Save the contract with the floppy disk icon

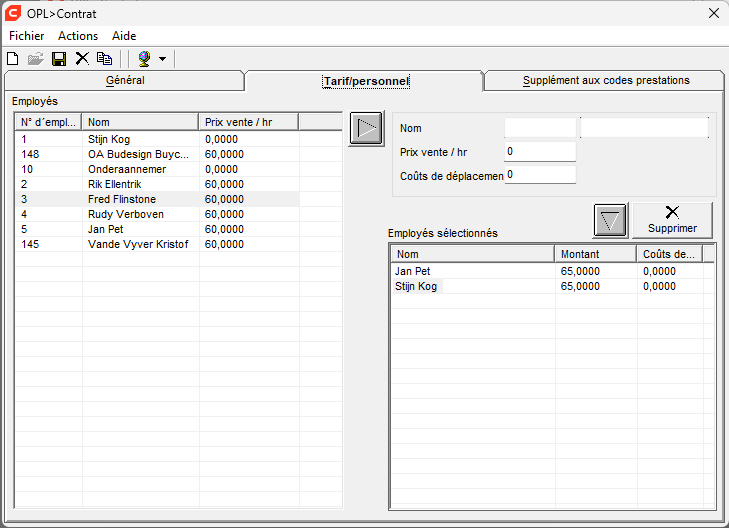[x=59, y=59]
